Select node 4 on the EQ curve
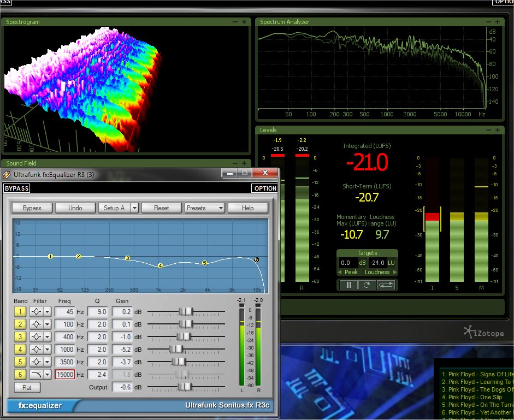 (x=160, y=265)
